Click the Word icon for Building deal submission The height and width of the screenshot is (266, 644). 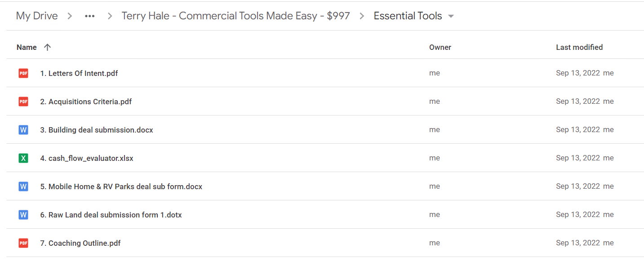click(x=23, y=129)
